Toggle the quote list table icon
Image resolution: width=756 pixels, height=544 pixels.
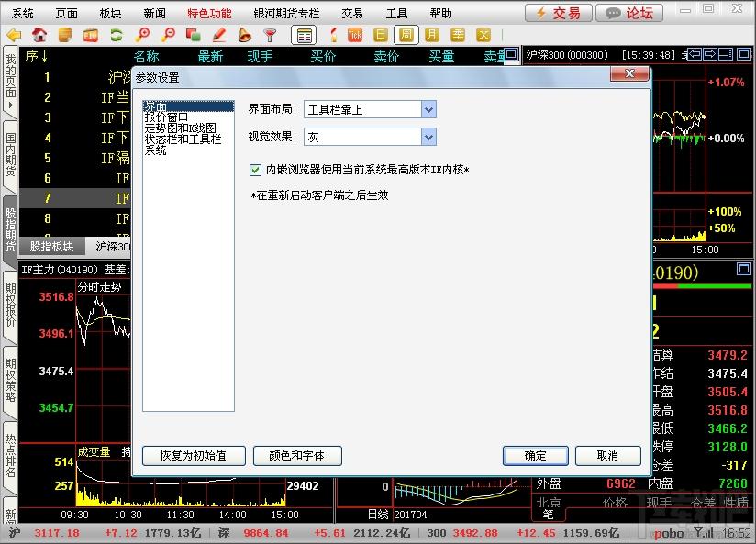304,35
